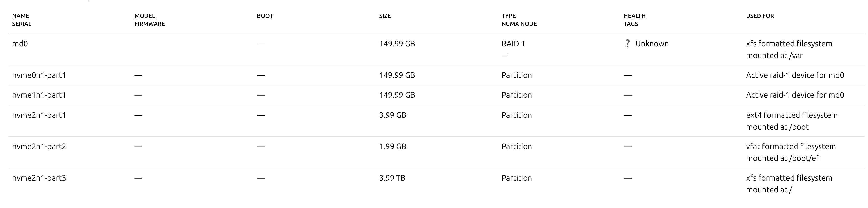Sort by the HEALTH column header
The width and height of the screenshot is (868, 208).
click(635, 16)
